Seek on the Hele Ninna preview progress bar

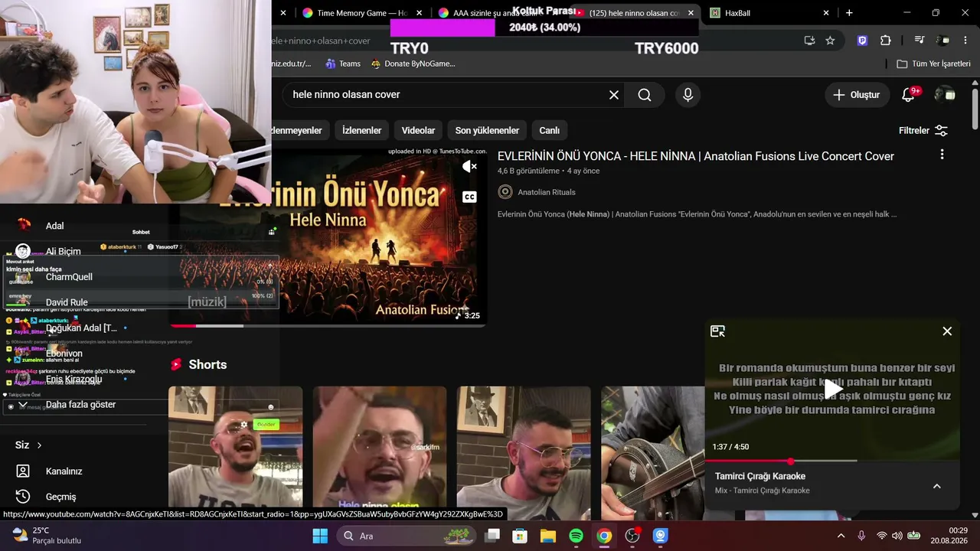pos(328,325)
